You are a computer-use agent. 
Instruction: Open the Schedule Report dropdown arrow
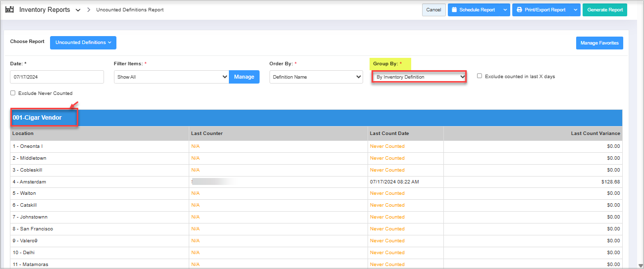point(504,10)
